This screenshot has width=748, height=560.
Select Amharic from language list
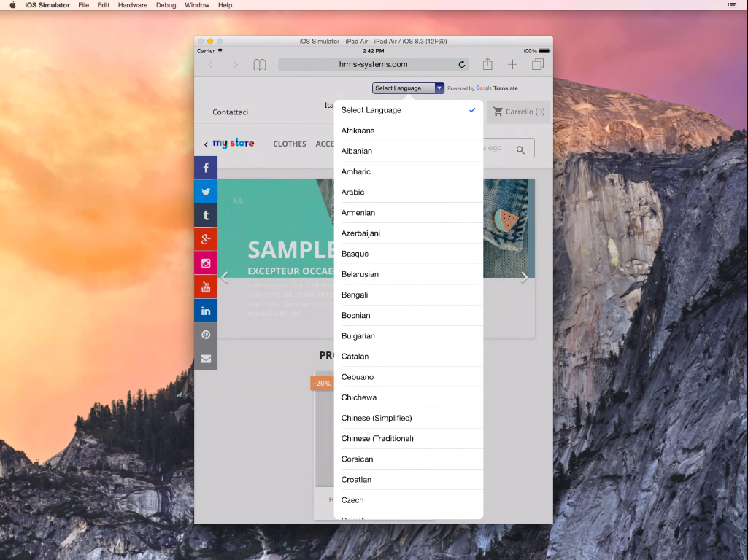409,171
